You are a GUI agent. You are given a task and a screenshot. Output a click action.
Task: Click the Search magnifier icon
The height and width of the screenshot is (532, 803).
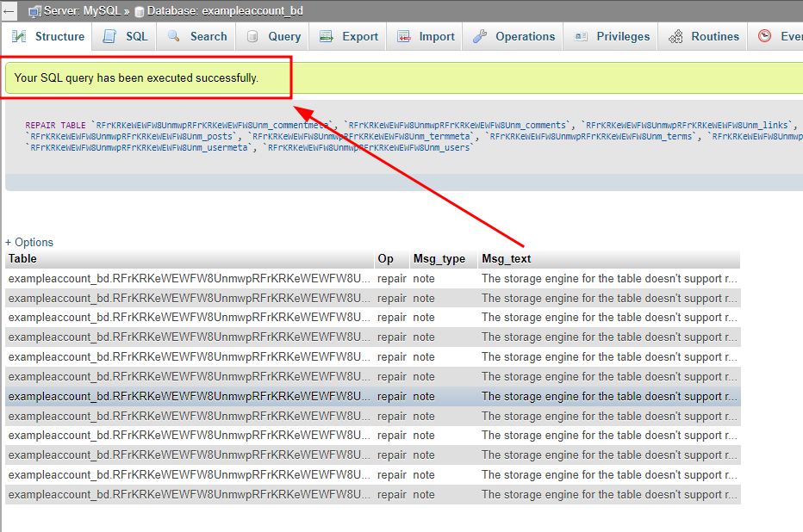click(173, 36)
